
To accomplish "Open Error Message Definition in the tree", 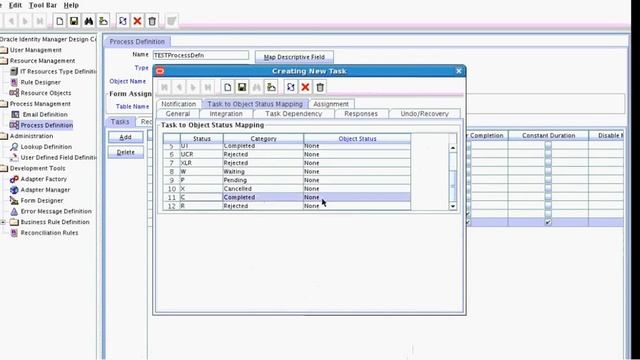I will 51,211.
